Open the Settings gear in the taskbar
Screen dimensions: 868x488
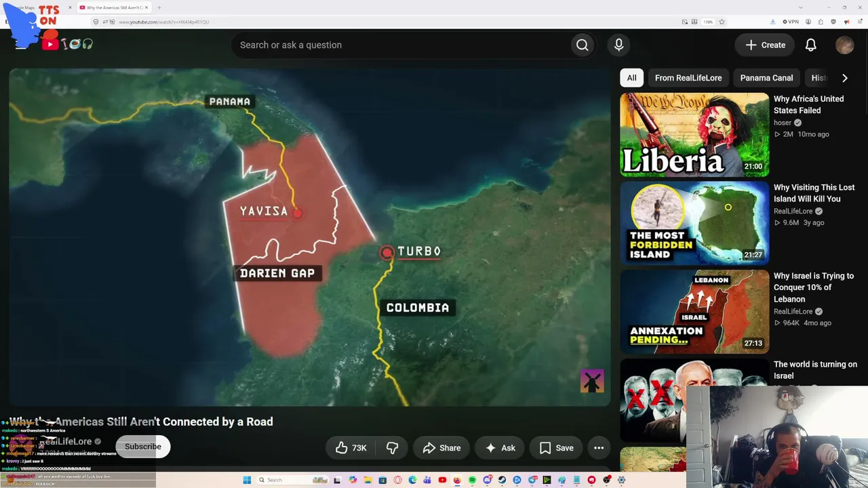[x=621, y=480]
